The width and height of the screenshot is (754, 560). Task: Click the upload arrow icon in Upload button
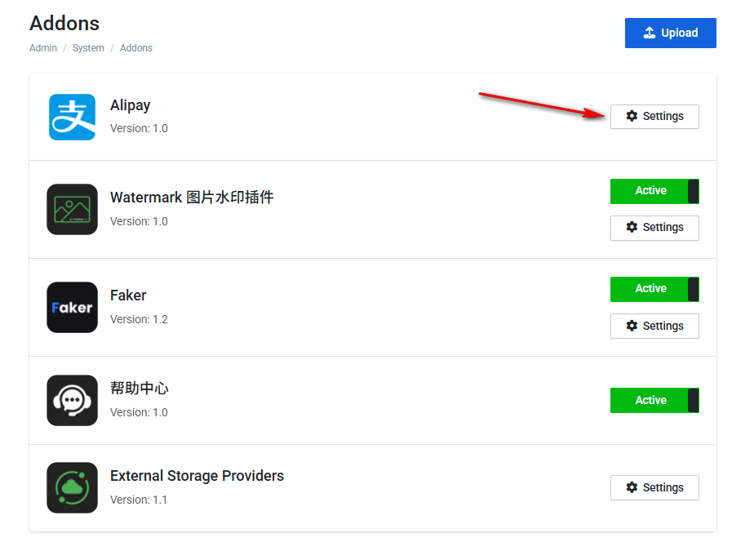650,33
